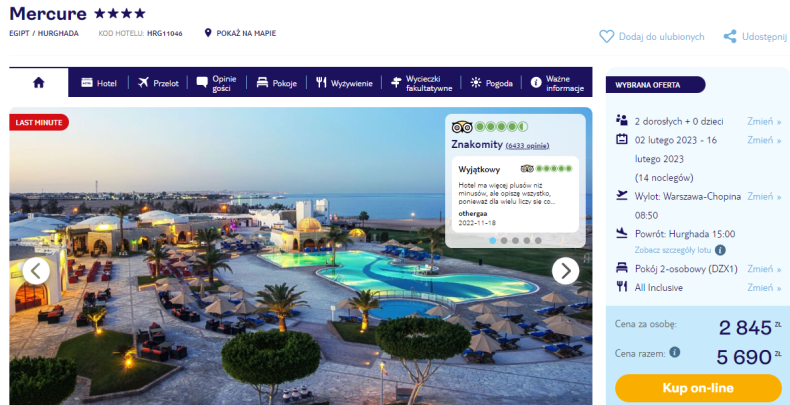The image size is (790, 405).
Task: Select the last review carousel dot
Action: click(538, 241)
